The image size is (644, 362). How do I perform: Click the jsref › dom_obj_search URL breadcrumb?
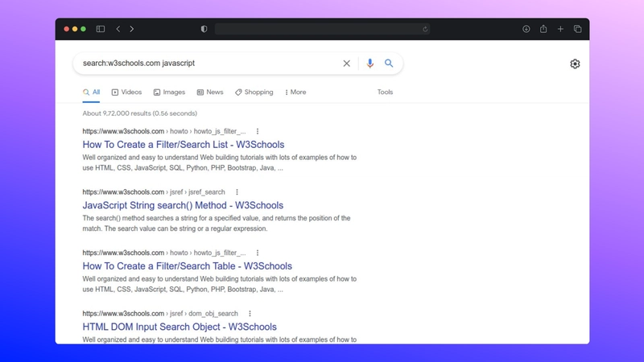204,314
